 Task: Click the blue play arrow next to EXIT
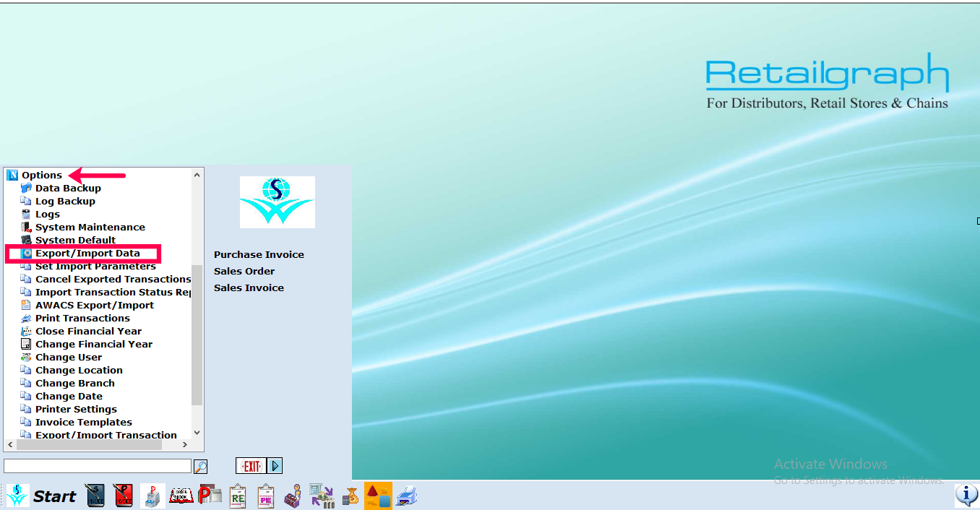[x=275, y=466]
